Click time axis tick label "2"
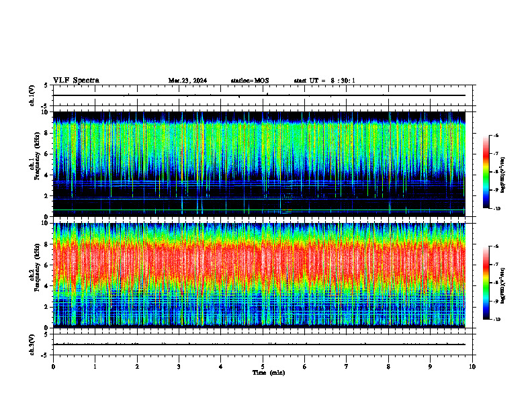 (x=137, y=367)
